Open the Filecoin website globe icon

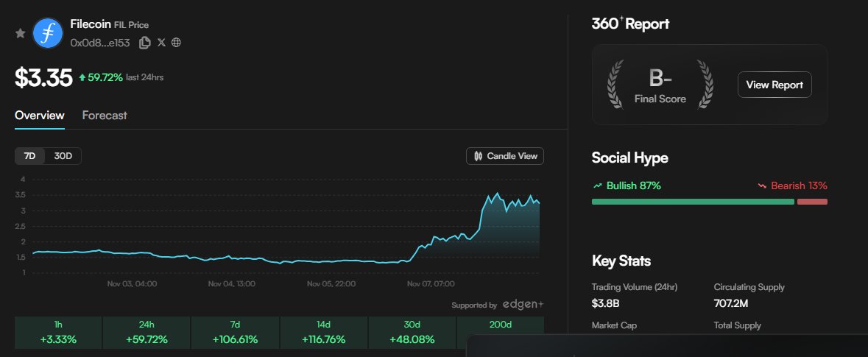pyautogui.click(x=176, y=43)
